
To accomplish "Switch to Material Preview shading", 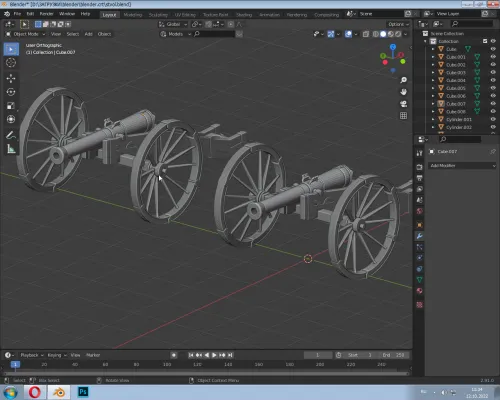I will click(x=391, y=34).
